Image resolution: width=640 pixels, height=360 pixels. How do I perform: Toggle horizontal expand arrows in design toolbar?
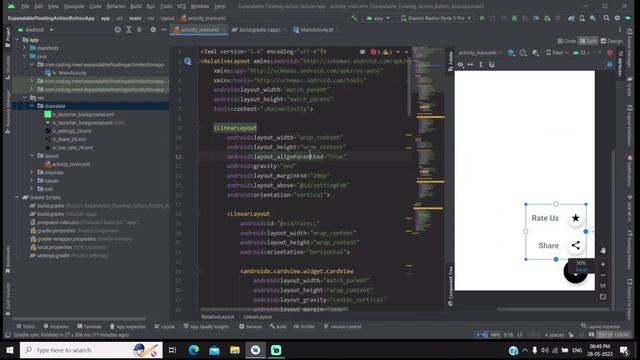(470, 64)
